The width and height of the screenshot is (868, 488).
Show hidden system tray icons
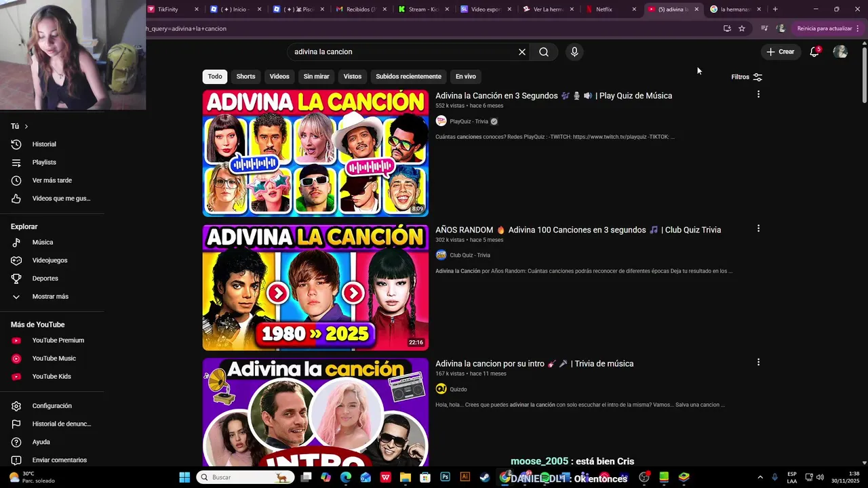(759, 477)
